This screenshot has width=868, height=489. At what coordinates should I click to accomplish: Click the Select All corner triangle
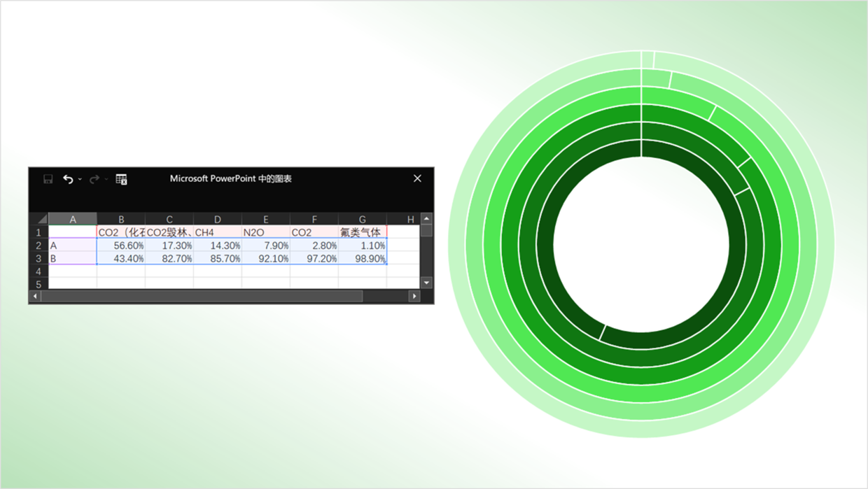click(41, 219)
